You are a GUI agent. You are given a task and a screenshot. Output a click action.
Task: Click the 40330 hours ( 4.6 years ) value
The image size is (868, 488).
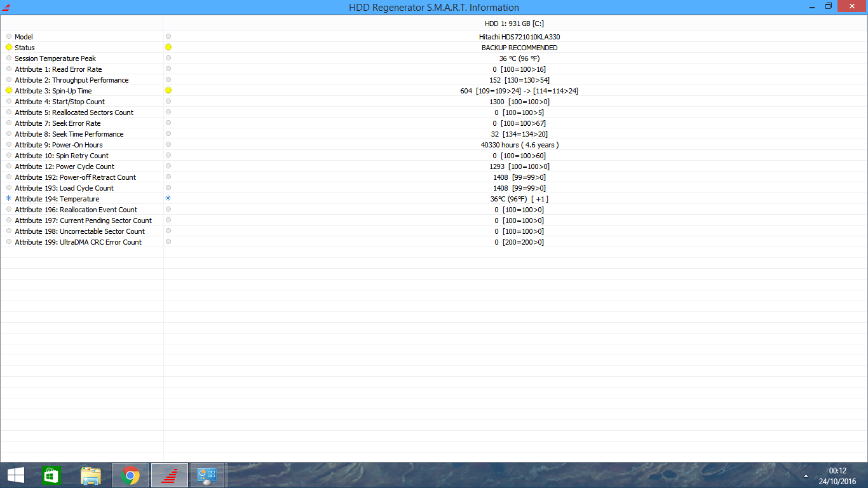pyautogui.click(x=519, y=145)
